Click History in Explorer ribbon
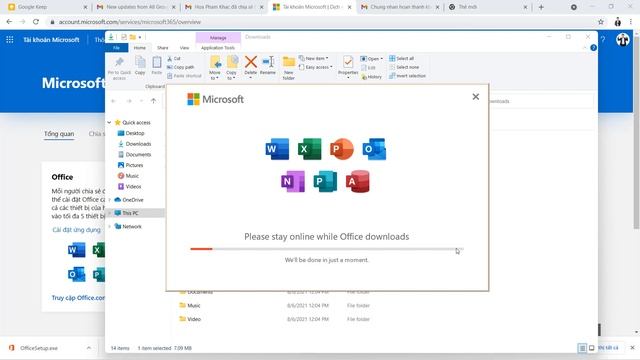Viewport: 640px width, 360px height. coord(371,77)
